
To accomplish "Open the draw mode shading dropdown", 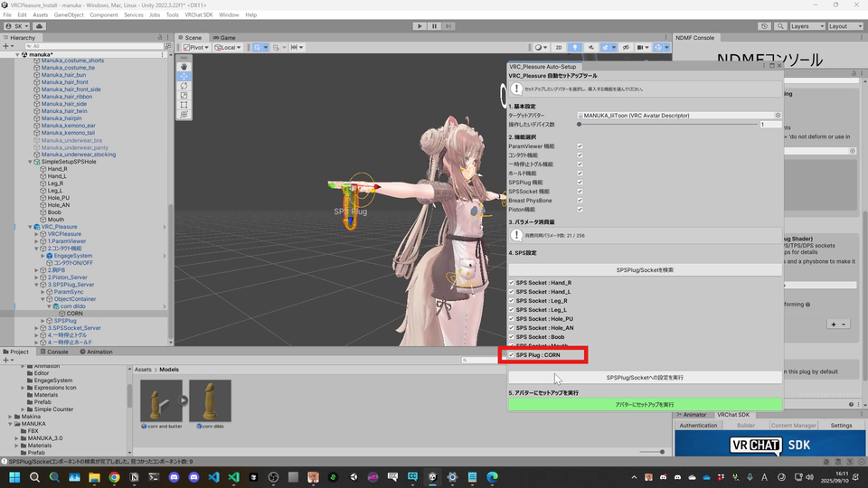I will pos(541,48).
